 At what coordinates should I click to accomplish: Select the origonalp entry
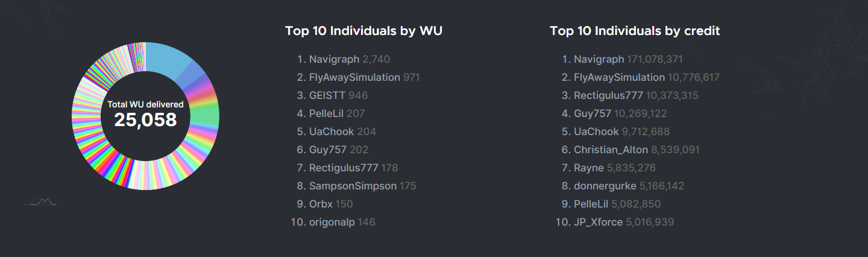332,222
